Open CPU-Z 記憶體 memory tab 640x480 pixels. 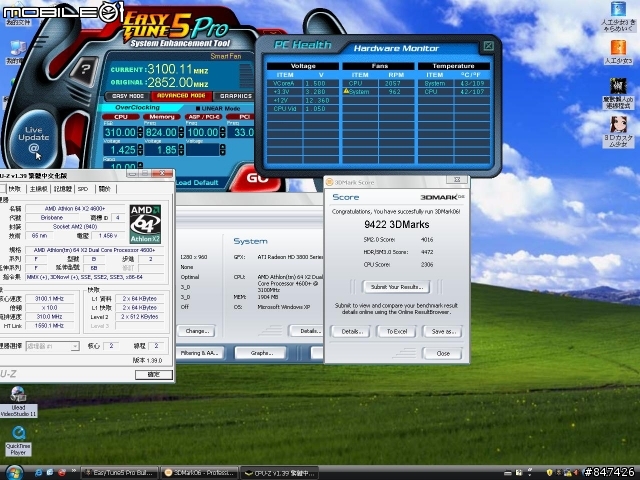point(63,189)
